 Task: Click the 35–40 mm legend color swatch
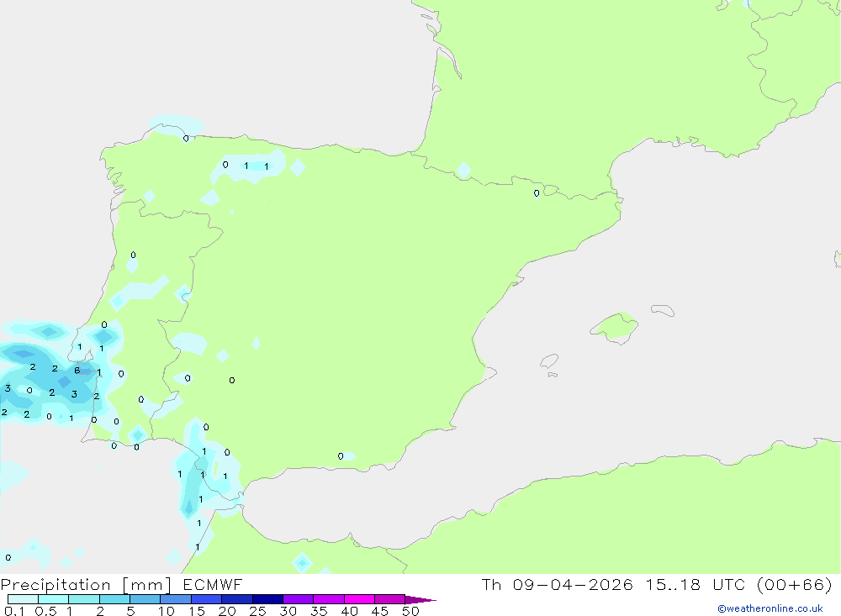328,599
